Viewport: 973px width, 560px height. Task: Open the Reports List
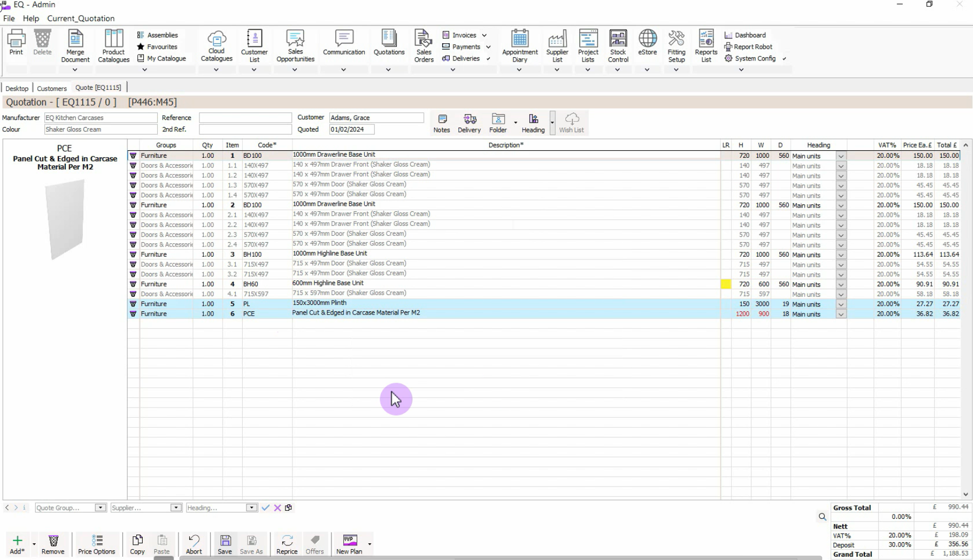coord(706,46)
